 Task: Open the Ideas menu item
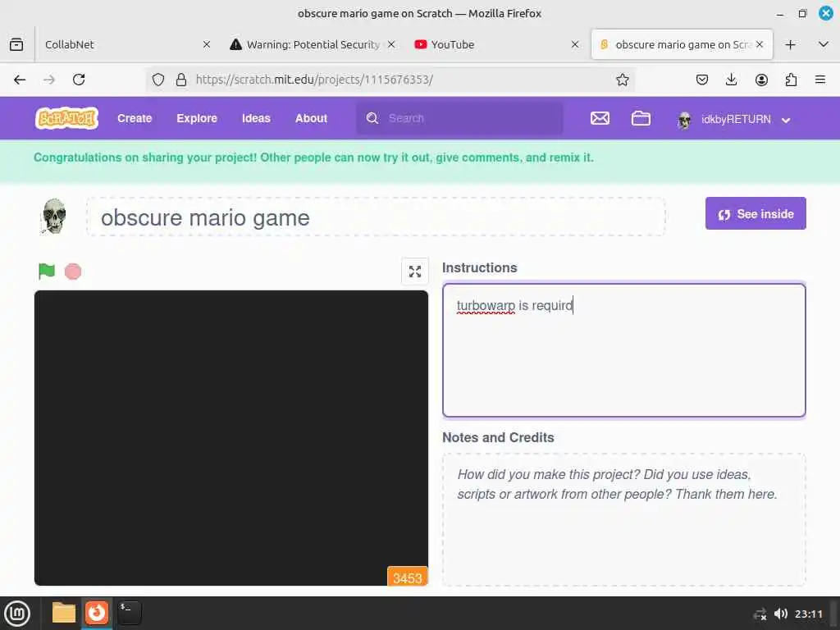pyautogui.click(x=256, y=118)
